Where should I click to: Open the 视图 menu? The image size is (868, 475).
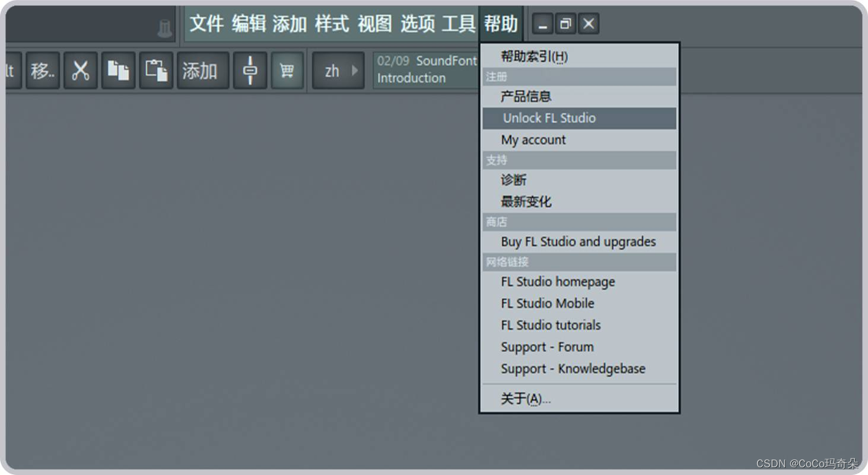pyautogui.click(x=374, y=24)
